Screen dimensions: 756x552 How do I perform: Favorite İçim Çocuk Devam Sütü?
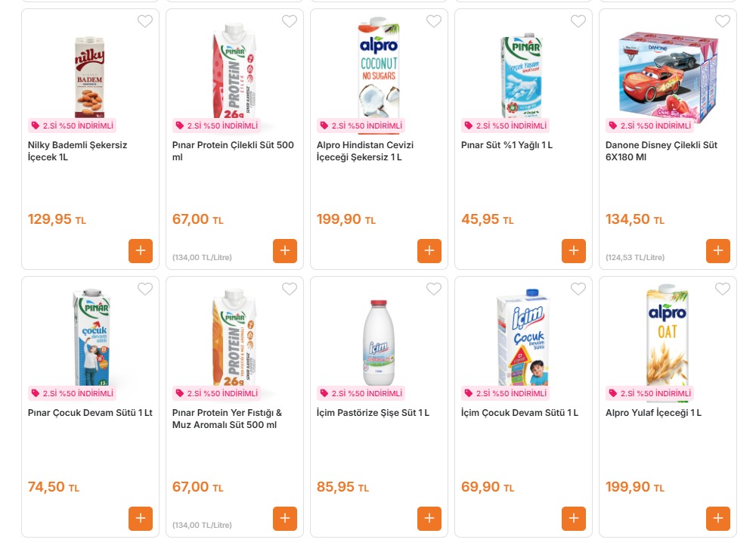pos(578,290)
